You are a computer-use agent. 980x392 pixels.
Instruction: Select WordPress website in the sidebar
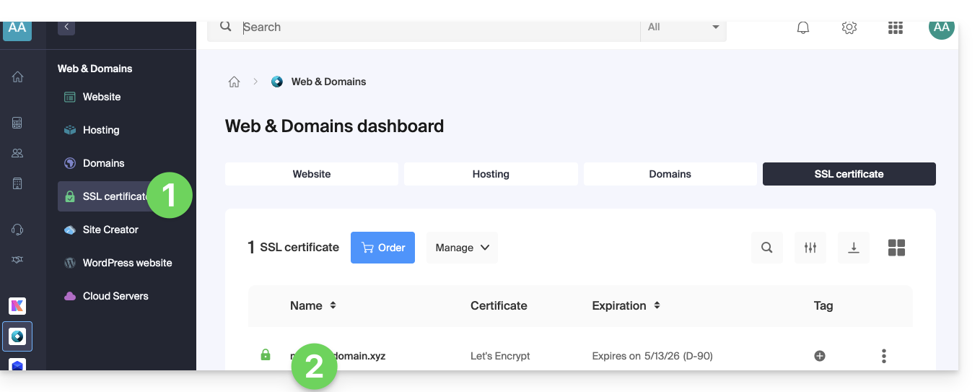pyautogui.click(x=127, y=263)
